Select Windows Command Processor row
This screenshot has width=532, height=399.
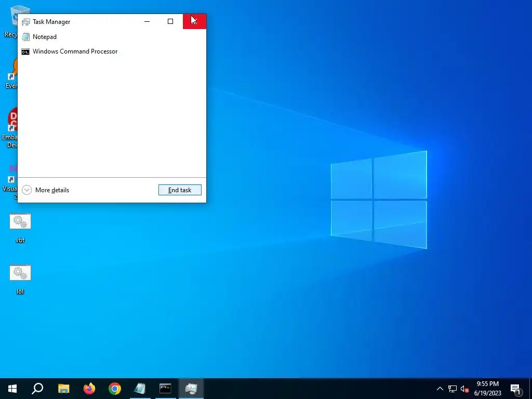coord(112,51)
